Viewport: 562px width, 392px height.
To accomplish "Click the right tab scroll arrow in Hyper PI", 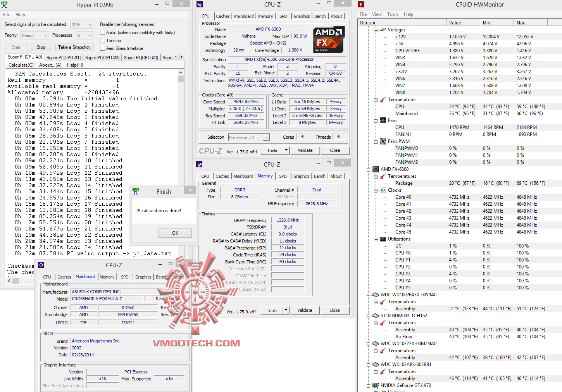I will [x=182, y=57].
